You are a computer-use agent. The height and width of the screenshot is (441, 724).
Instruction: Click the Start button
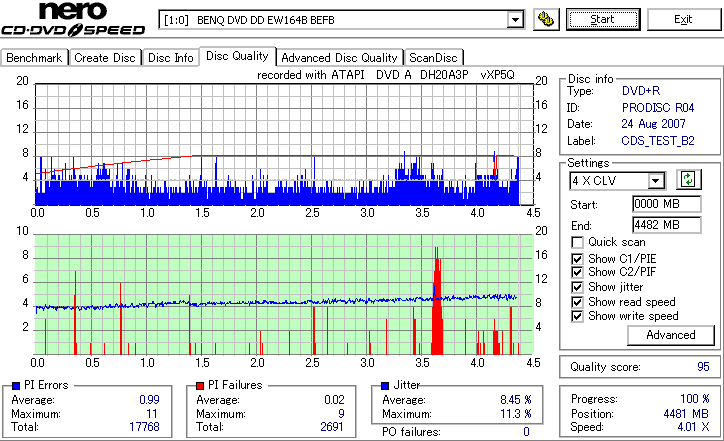click(x=603, y=19)
